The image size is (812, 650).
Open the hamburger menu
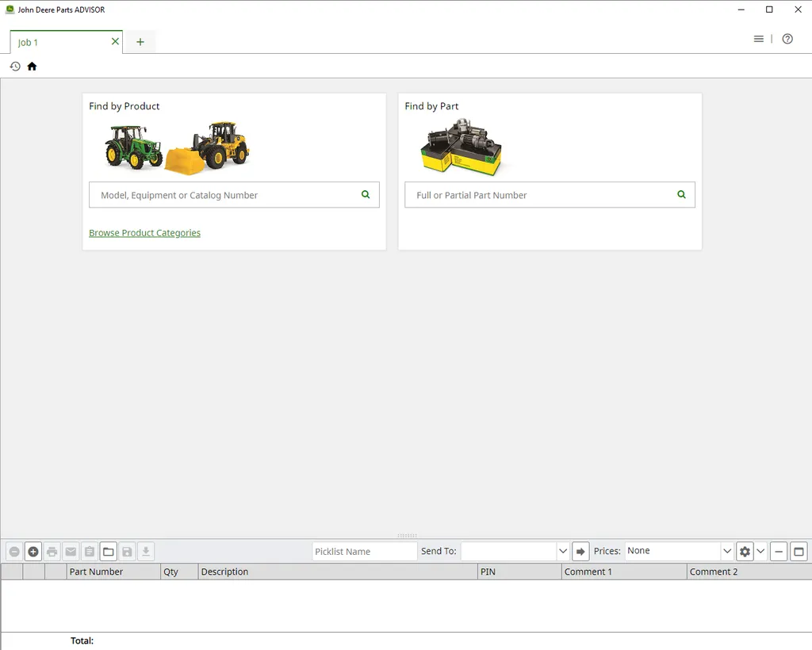758,39
